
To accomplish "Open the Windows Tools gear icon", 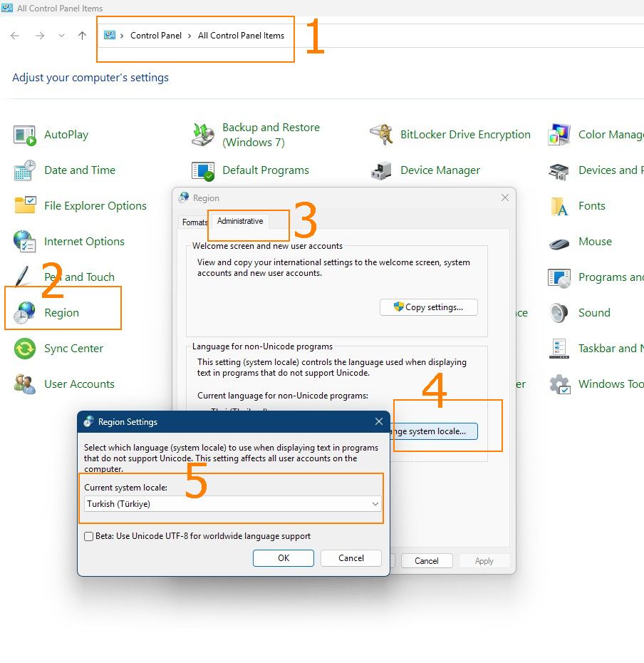I will click(x=560, y=384).
